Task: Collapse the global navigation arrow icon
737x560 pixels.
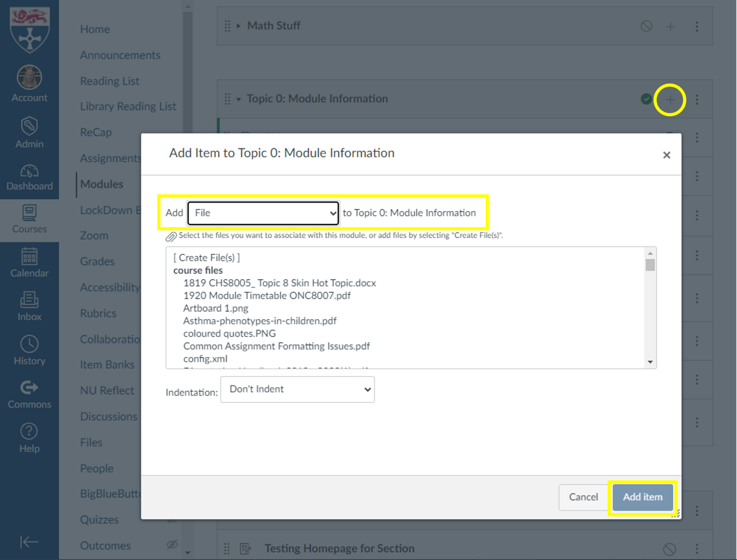Action: click(x=29, y=541)
